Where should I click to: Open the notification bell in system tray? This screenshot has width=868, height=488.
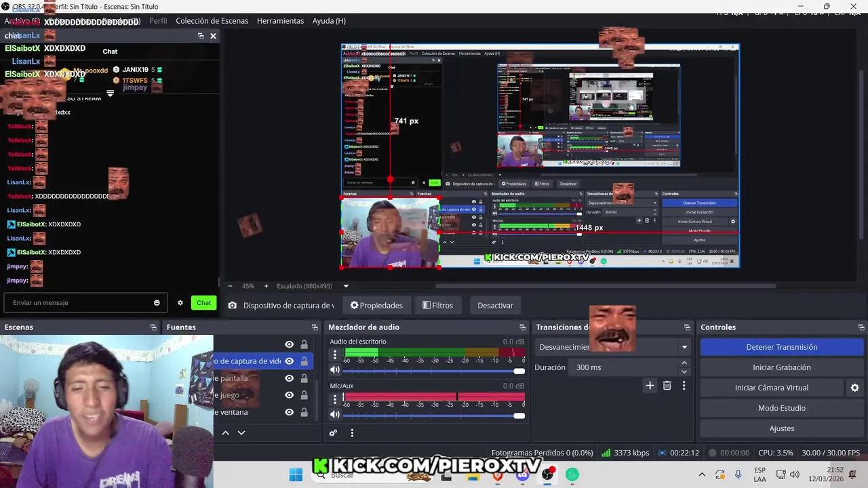pos(852,474)
